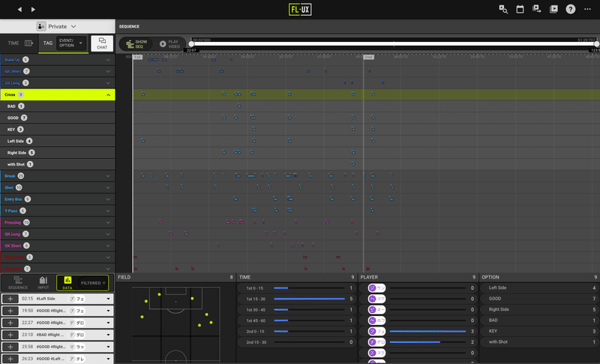
Task: Click the 2nd half timeline marker
Action: [368, 57]
